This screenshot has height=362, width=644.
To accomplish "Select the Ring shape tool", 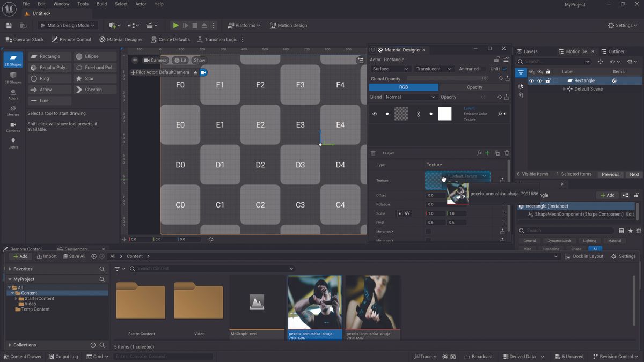I will point(49,78).
